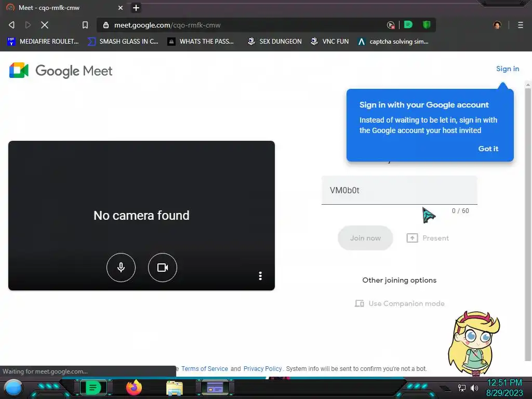Click the bookmark page icon
Screen dimensions: 532x399
(85, 25)
